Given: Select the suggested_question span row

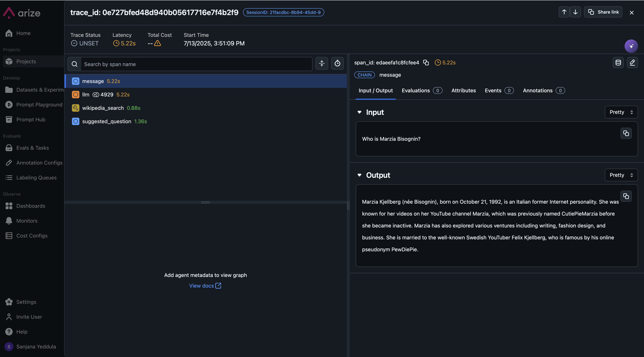Looking at the screenshot, I should pos(206,121).
